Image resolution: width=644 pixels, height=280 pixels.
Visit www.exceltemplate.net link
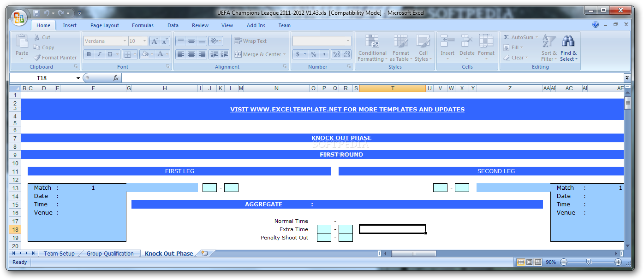click(347, 110)
